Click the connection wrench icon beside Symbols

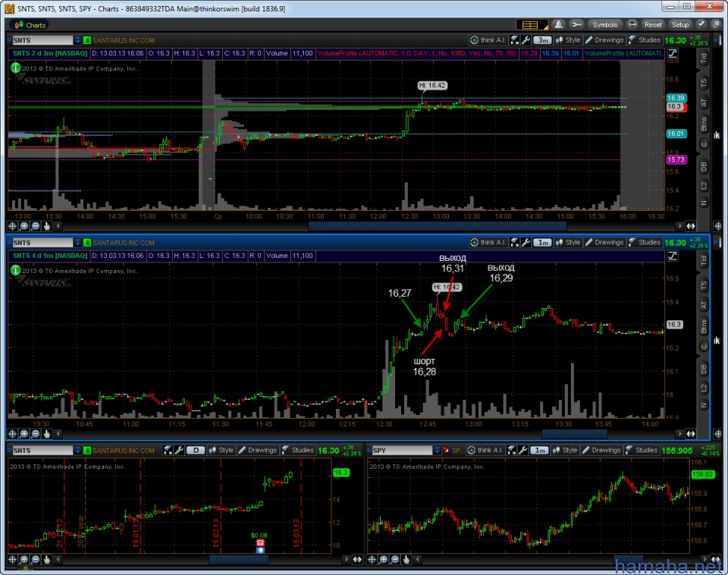(x=576, y=24)
